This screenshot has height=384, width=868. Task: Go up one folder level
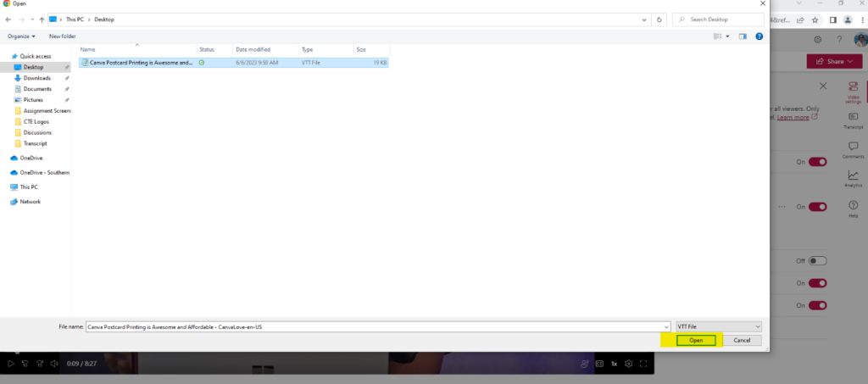42,19
